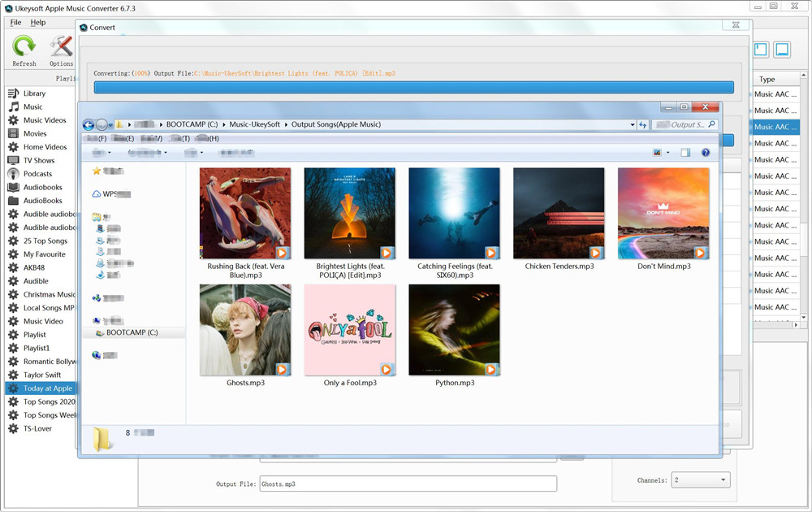Select the Playlist1 entry
The height and width of the screenshot is (512, 812).
37,349
